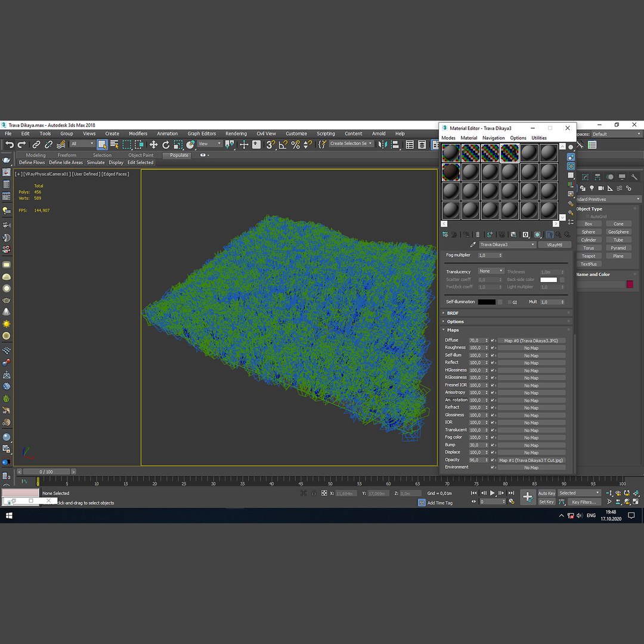
Task: Open the selection filter All dropdown
Action: pos(82,144)
